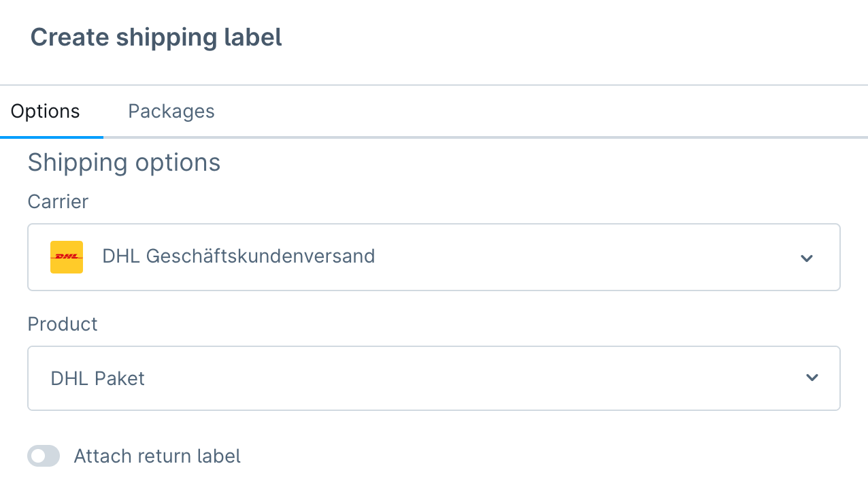Click the red DHL lettering in the carrier logo
Image resolution: width=868 pixels, height=498 pixels.
67,257
